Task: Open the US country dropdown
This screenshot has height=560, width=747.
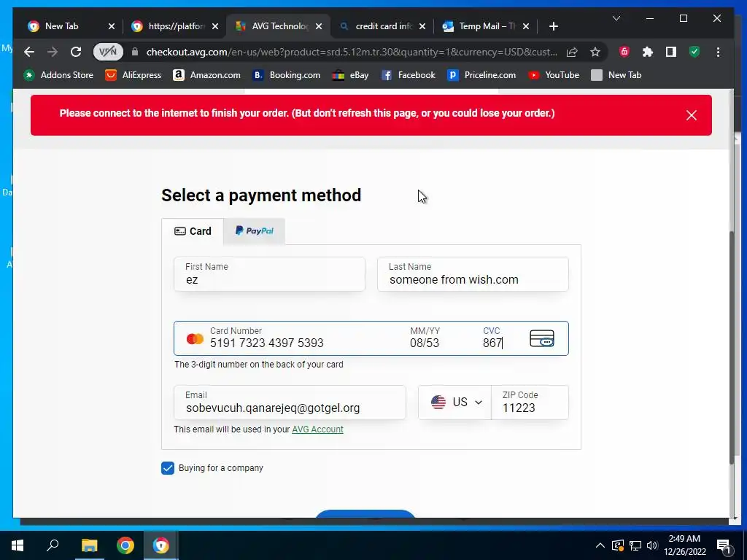Action: point(455,402)
